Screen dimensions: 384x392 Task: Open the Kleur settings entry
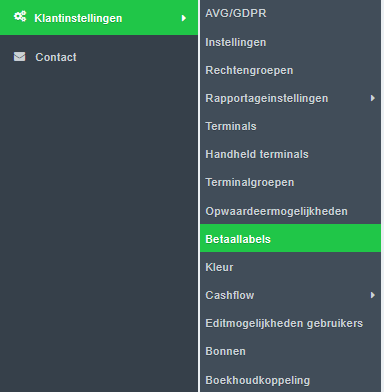click(290, 267)
